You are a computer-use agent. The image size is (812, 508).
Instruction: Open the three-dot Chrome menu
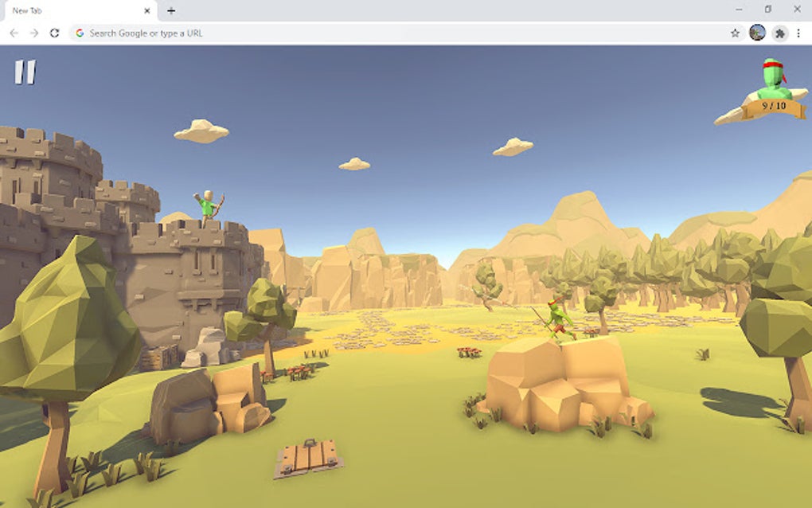pyautogui.click(x=800, y=33)
